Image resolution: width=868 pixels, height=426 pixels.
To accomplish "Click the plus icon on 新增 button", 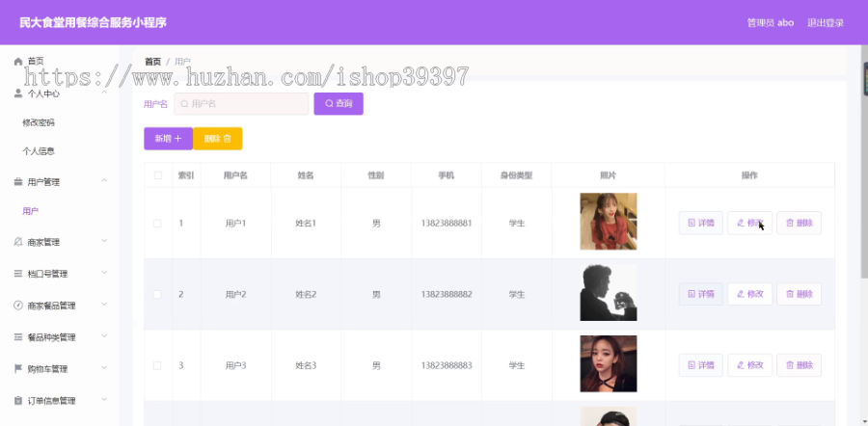I will (x=177, y=139).
